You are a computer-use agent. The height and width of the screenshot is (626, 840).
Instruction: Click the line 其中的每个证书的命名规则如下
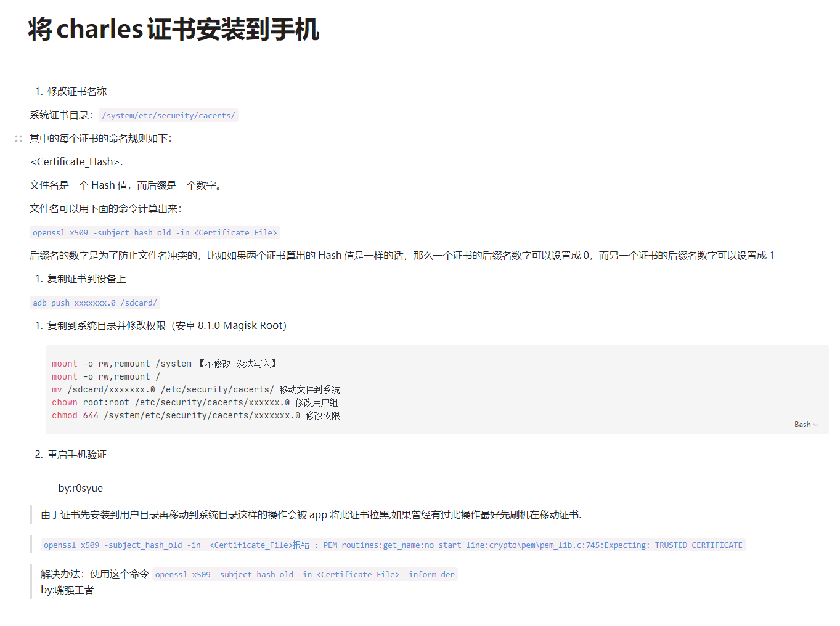click(100, 139)
